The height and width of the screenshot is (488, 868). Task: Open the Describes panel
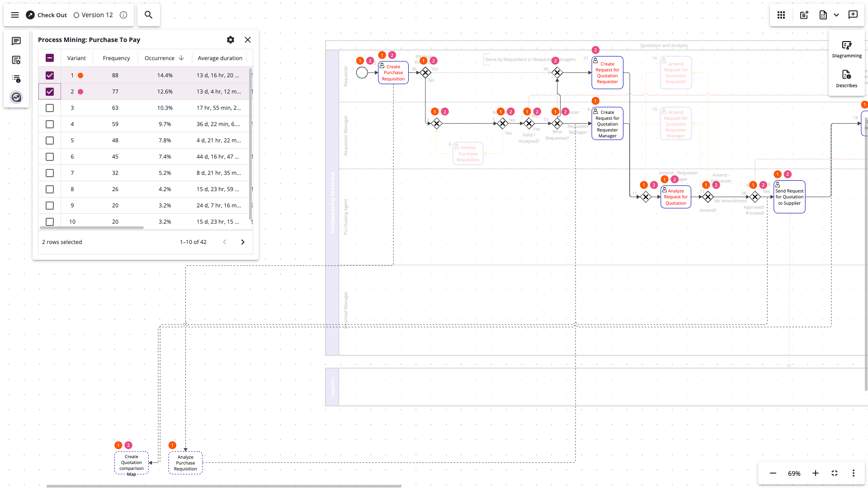pos(847,79)
